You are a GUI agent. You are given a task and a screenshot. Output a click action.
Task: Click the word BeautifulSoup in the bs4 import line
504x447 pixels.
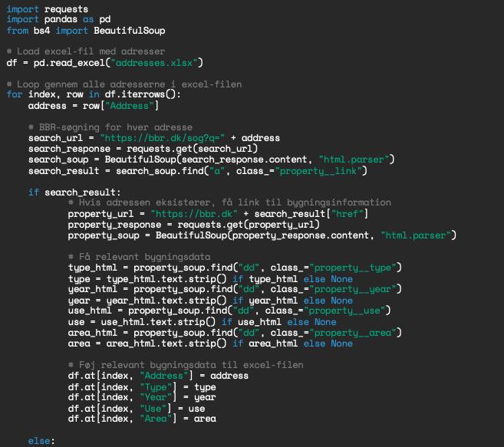point(130,31)
